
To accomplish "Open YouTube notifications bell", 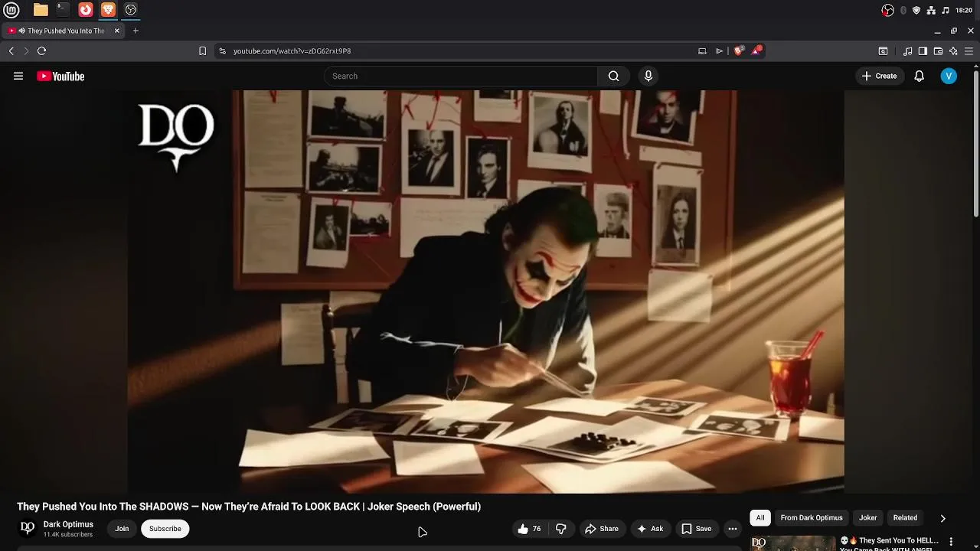I will point(920,76).
